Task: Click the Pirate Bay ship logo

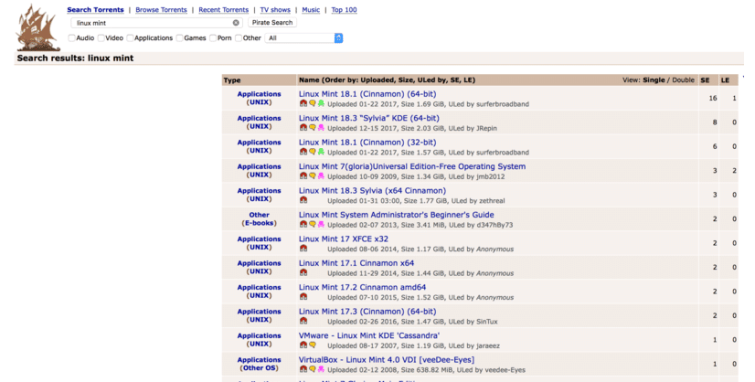Action: click(x=38, y=28)
